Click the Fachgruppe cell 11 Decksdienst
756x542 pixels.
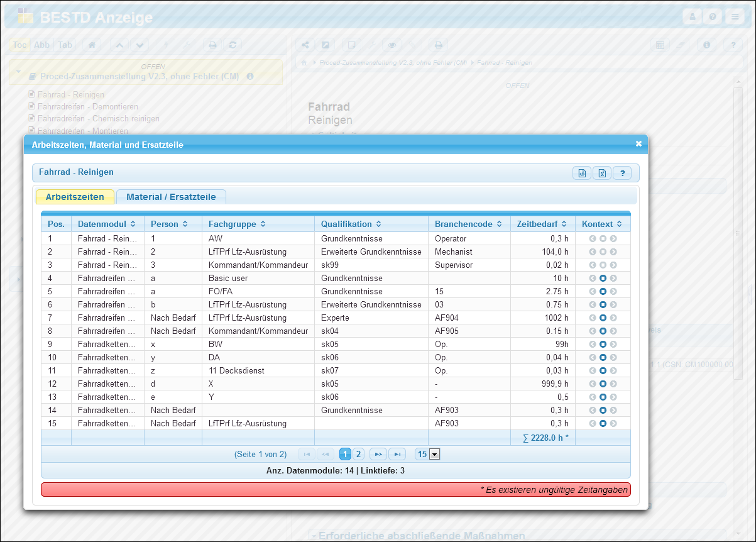[258, 370]
